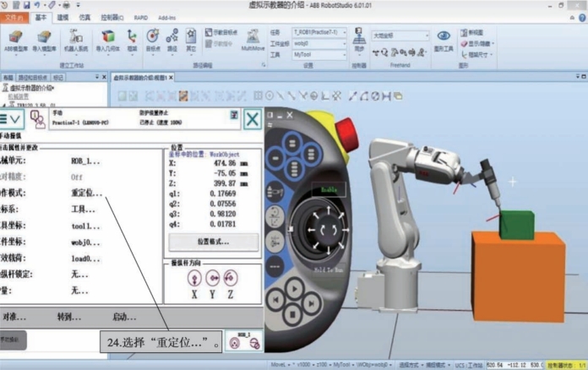588x370 pixels.
Task: Click the pendant joystick up arrow
Action: click(x=329, y=209)
